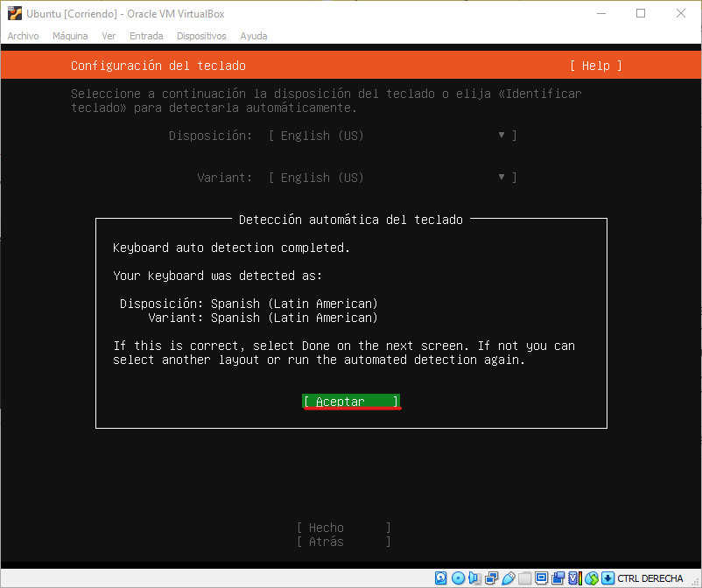Click 'Keyboard auto detection completed.' text
Viewport: 702px width, 588px height.
point(231,248)
